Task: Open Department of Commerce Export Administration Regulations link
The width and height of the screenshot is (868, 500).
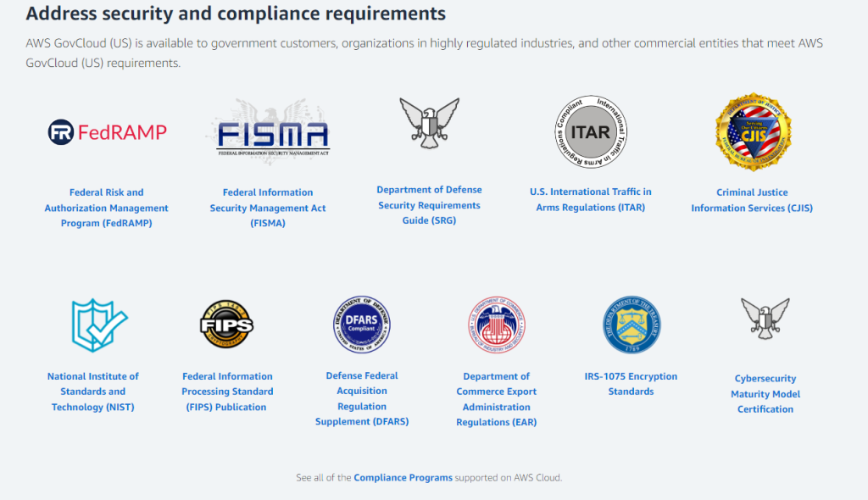Action: coord(497,399)
